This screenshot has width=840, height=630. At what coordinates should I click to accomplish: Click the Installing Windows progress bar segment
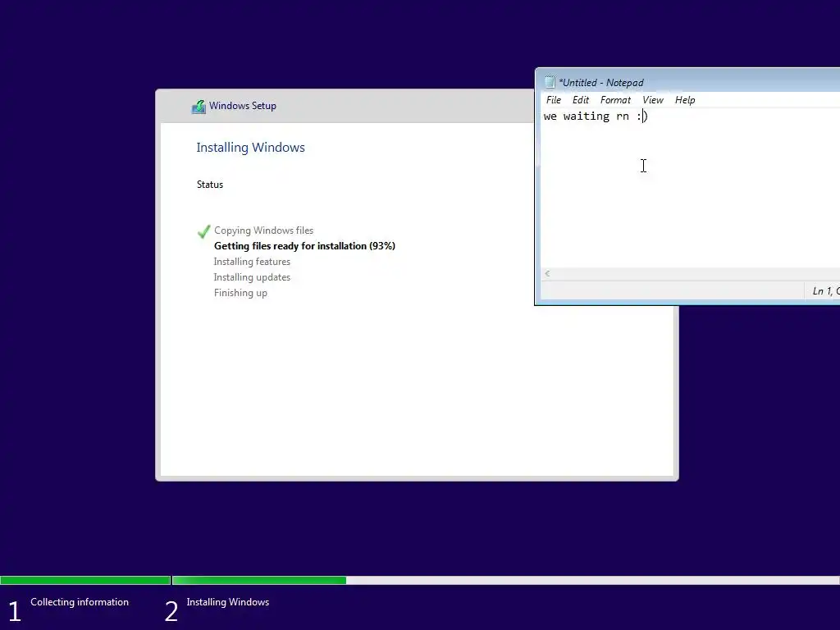click(505, 580)
